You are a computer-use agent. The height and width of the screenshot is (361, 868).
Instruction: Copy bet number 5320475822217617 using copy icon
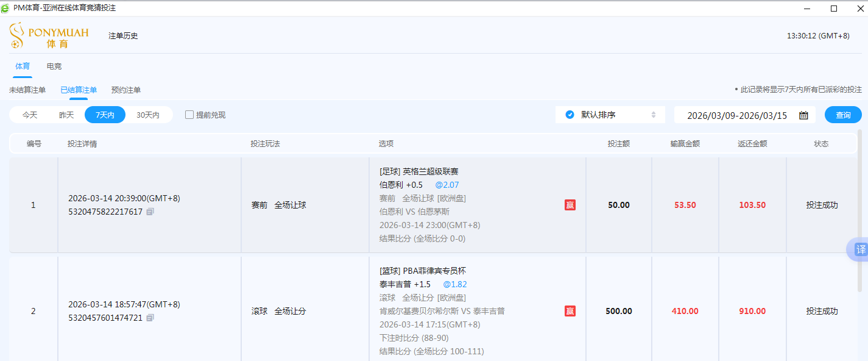150,212
